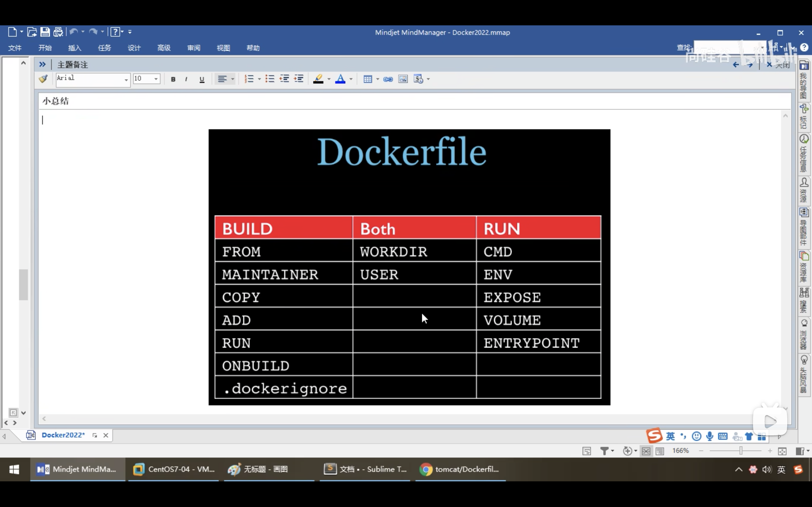Click the format painter brush icon
Viewport: 812px width, 507px height.
pos(43,79)
